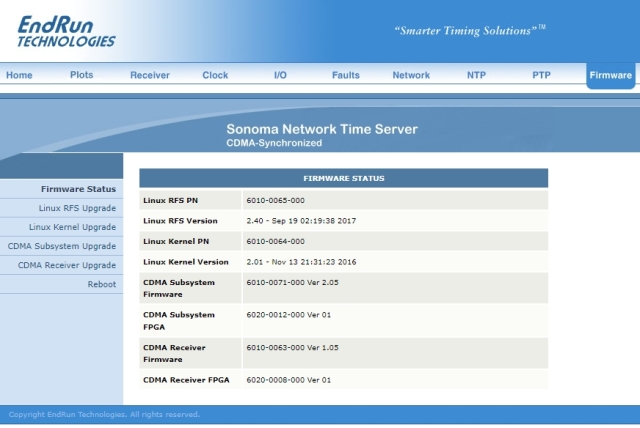Open the Network tab

coord(411,75)
